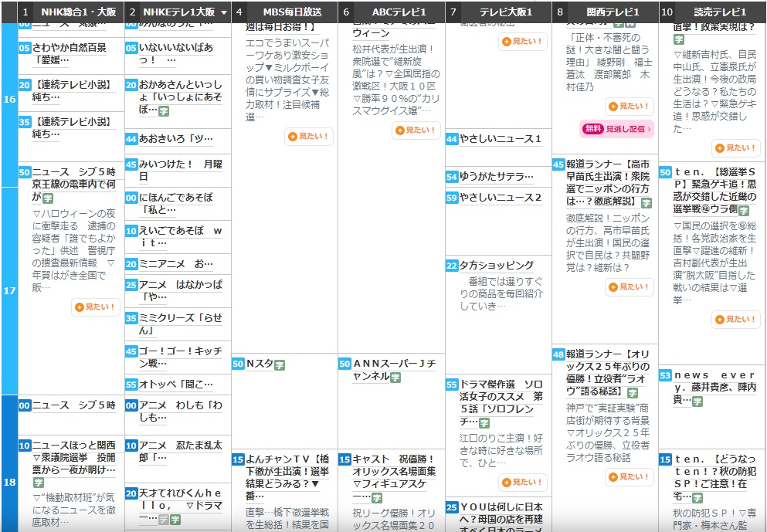This screenshot has height=532, width=767.
Task: Click 見たい! for 報道ランナー オリックス優勝
Action: (629, 476)
